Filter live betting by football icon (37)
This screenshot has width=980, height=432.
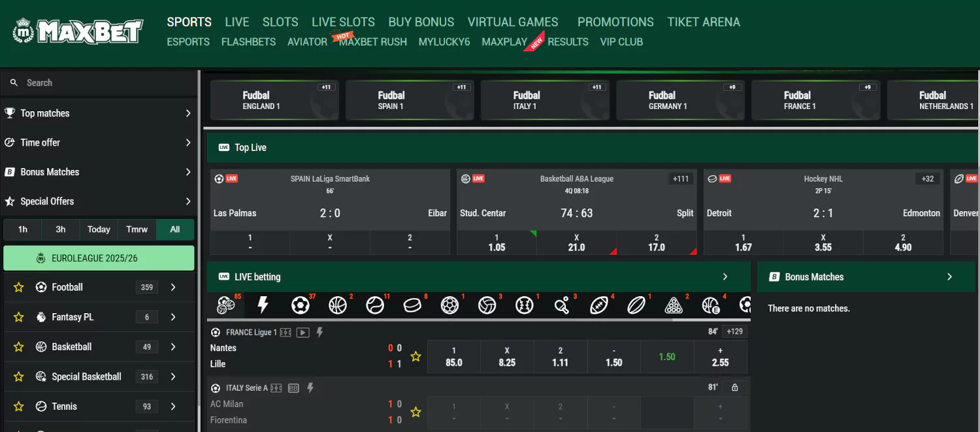point(301,305)
